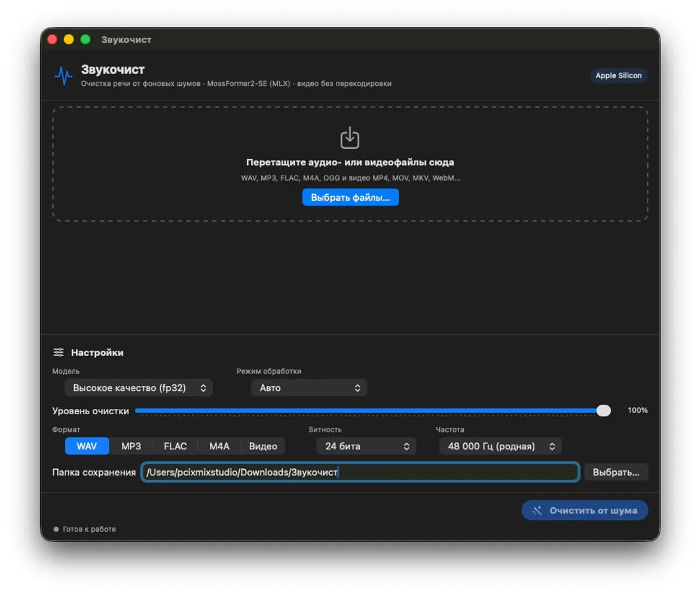Viewport: 700px width, 594px height.
Task: Select the WAV format tab
Action: coord(87,446)
